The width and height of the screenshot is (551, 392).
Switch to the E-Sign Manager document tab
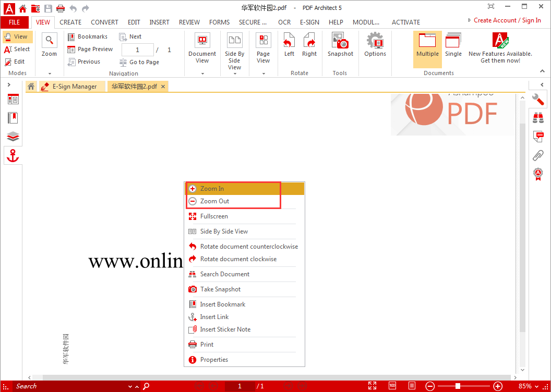click(73, 87)
